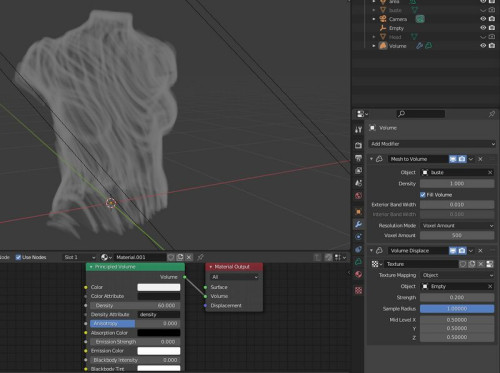This screenshot has height=373, width=500.
Task: Toggle render visibility of Volume object
Action: 492,46
